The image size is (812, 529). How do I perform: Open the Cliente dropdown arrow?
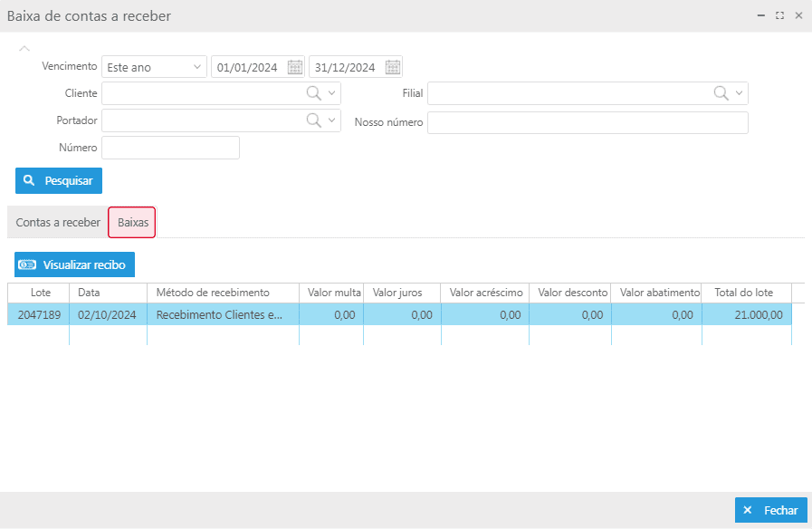(x=332, y=93)
